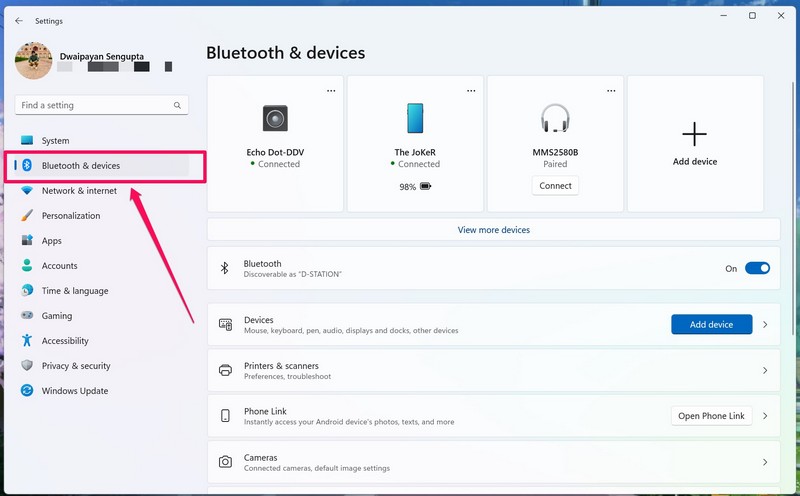Click the blue Add device button
This screenshot has width=800, height=496.
tap(711, 325)
